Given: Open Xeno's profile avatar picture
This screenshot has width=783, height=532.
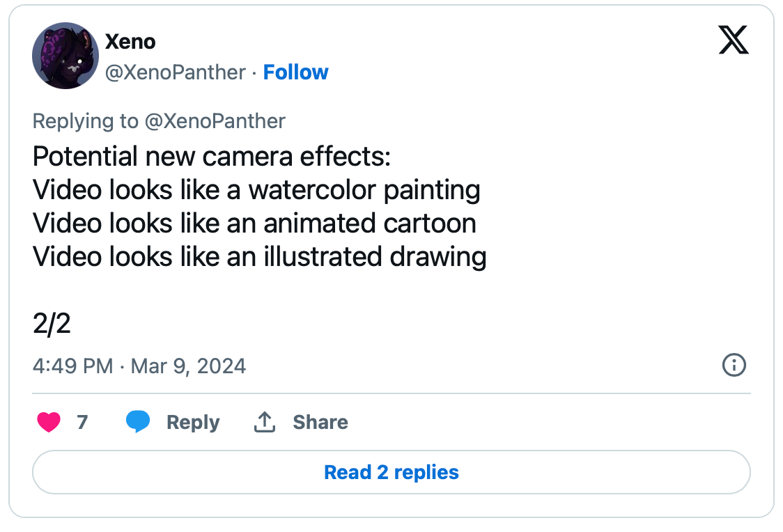Looking at the screenshot, I should click(65, 56).
